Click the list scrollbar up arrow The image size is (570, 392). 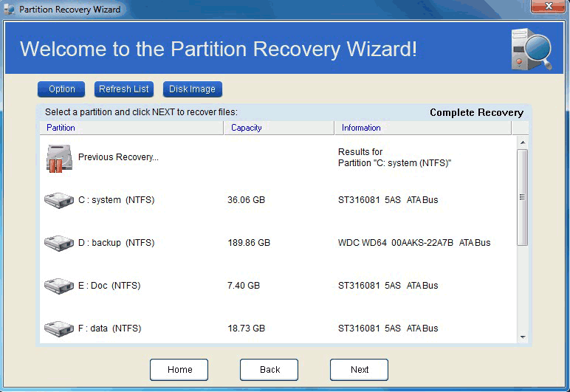pos(523,142)
